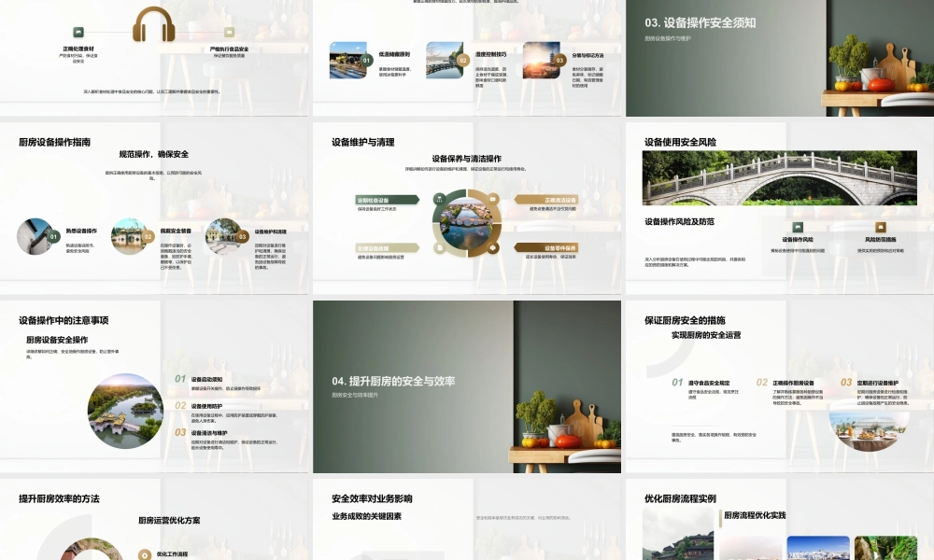Click the sunset pagoda photo beside 分类与标记方法
The height and width of the screenshot is (560, 934).
point(541,60)
